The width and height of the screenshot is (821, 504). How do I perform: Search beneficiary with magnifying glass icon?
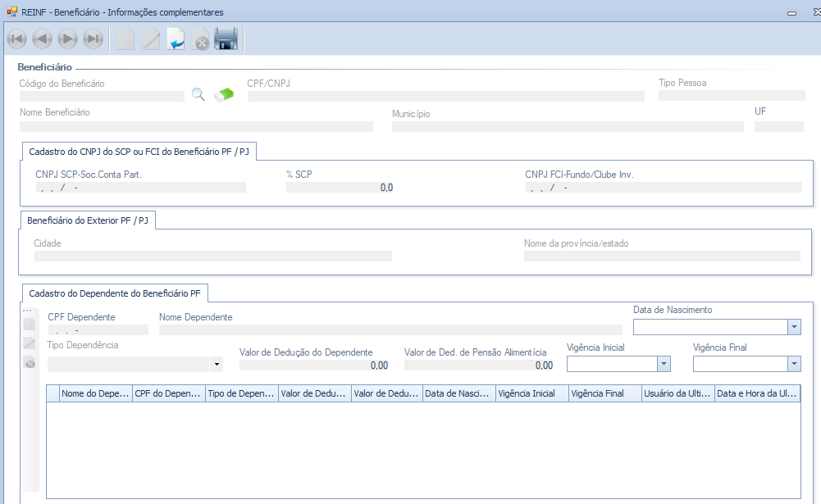pos(198,94)
